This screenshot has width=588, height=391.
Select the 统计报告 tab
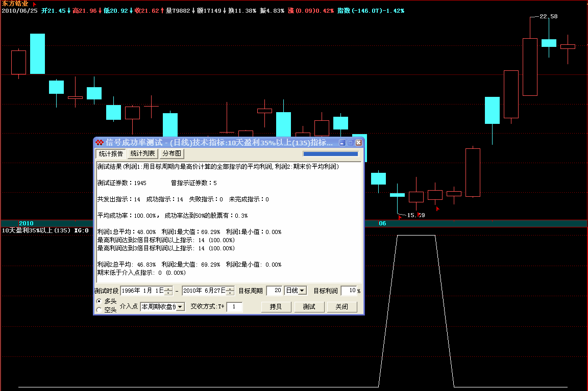[x=111, y=153]
